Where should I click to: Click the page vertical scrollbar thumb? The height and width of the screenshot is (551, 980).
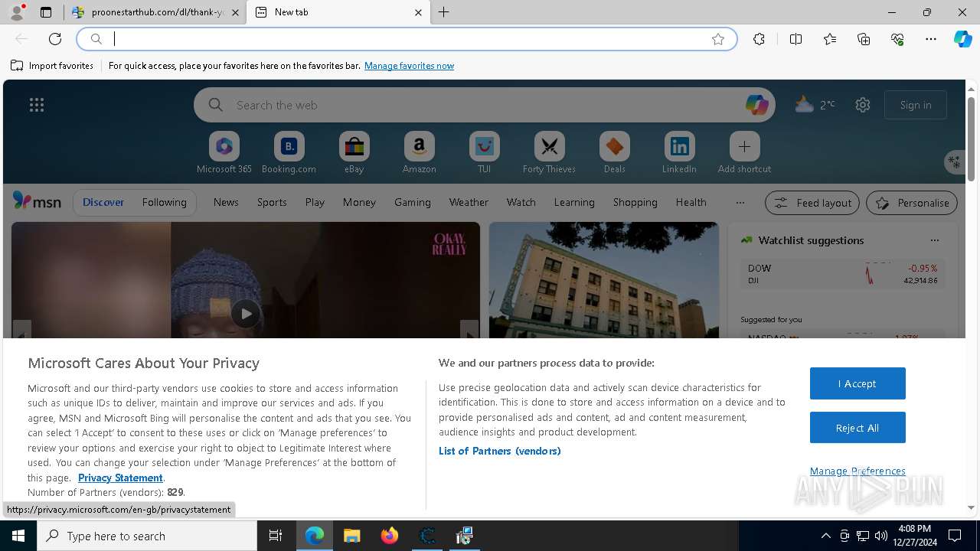971,138
